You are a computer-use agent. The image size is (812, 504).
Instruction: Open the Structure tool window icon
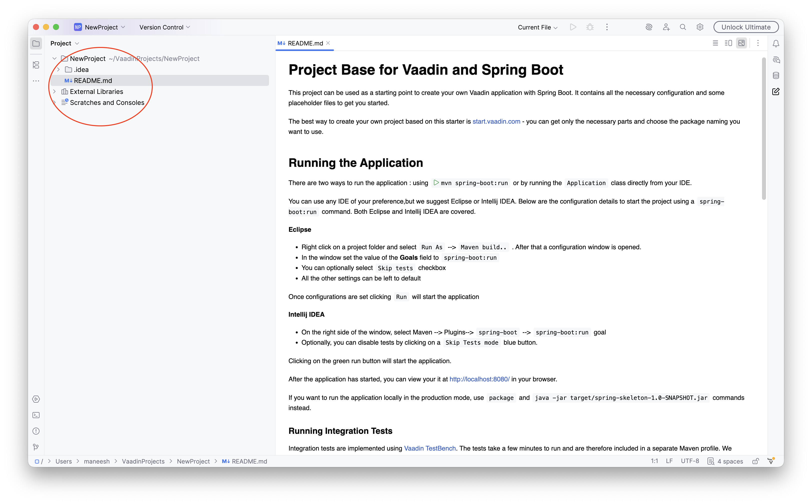click(36, 65)
